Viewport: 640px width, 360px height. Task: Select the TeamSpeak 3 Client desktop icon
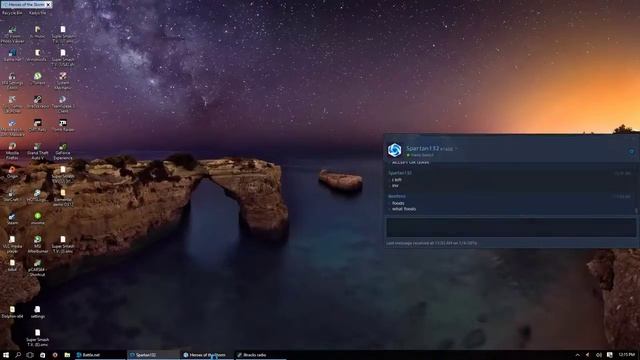point(63,104)
